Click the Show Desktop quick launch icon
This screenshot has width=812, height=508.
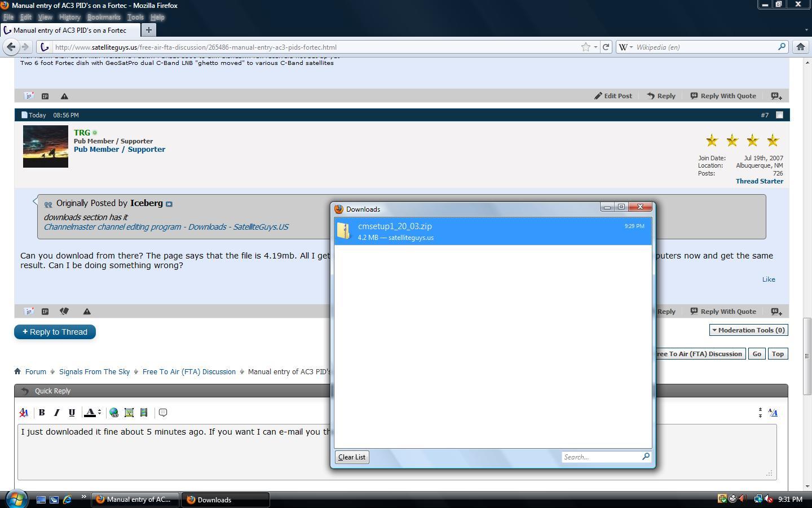[x=41, y=500]
